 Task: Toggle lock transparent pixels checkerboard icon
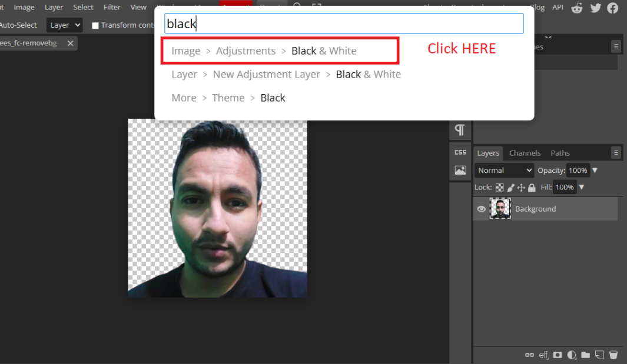tap(500, 188)
